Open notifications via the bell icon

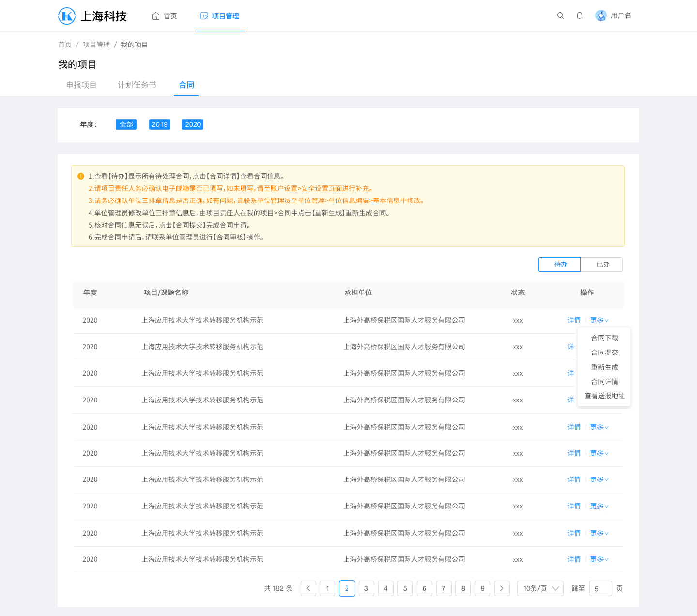point(580,15)
